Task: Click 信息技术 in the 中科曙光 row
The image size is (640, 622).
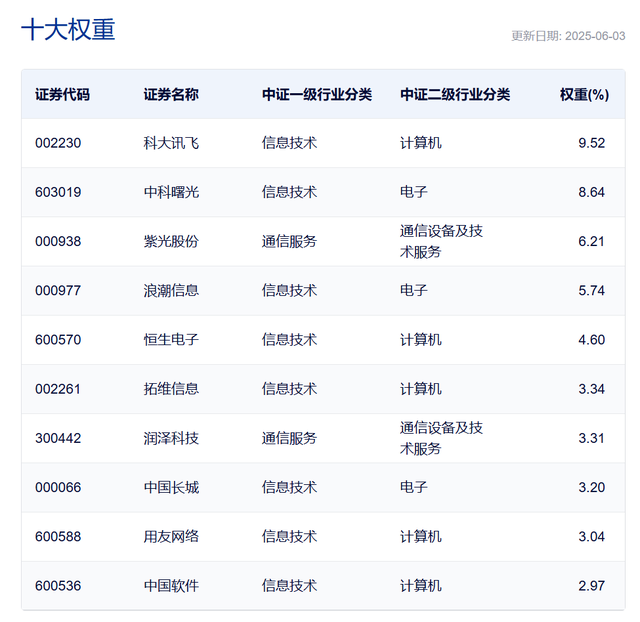Action: click(x=289, y=192)
